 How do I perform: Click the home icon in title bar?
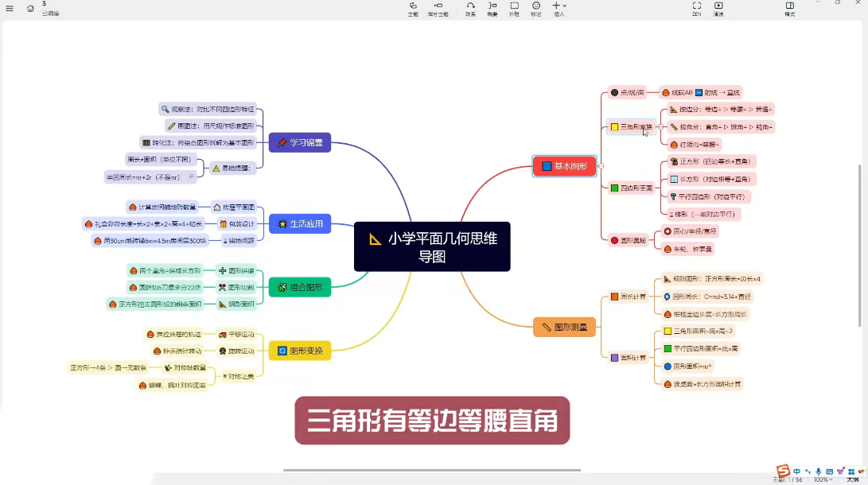30,8
